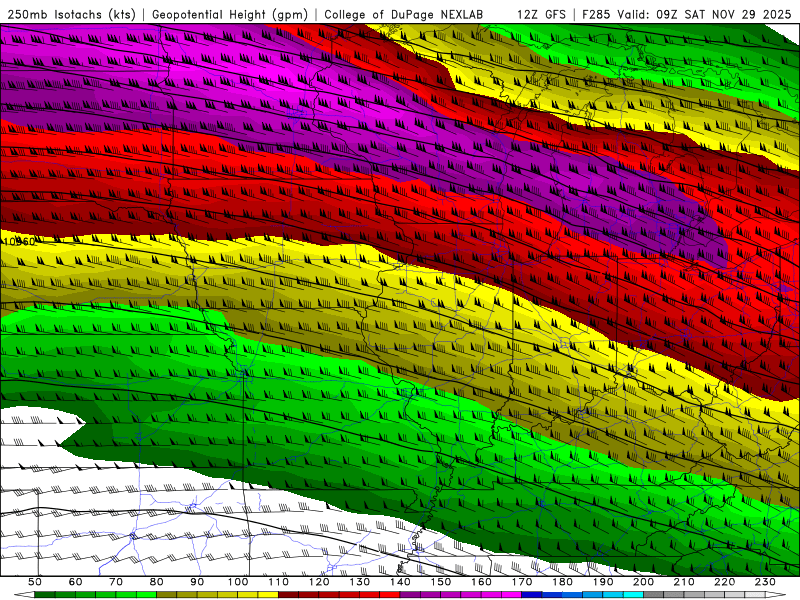The image size is (800, 600).
Task: Click the '250mb Isotachs (kts)' title text
Action: (x=72, y=14)
